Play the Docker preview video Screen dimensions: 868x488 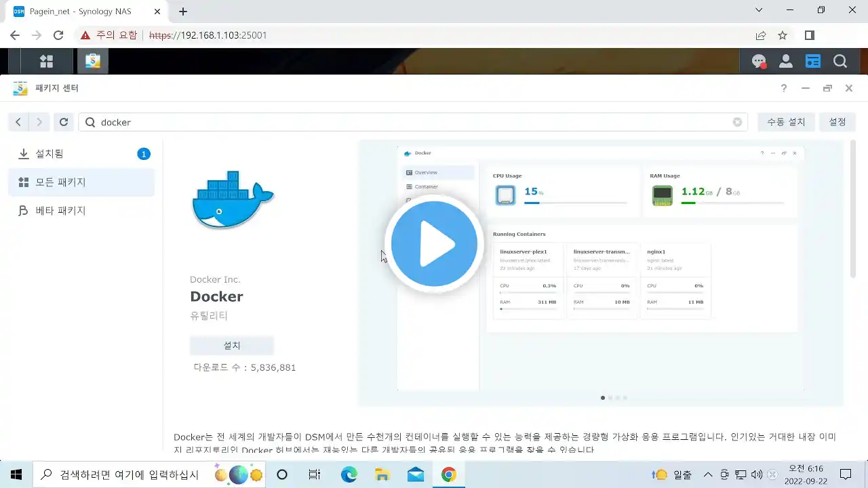coord(434,244)
